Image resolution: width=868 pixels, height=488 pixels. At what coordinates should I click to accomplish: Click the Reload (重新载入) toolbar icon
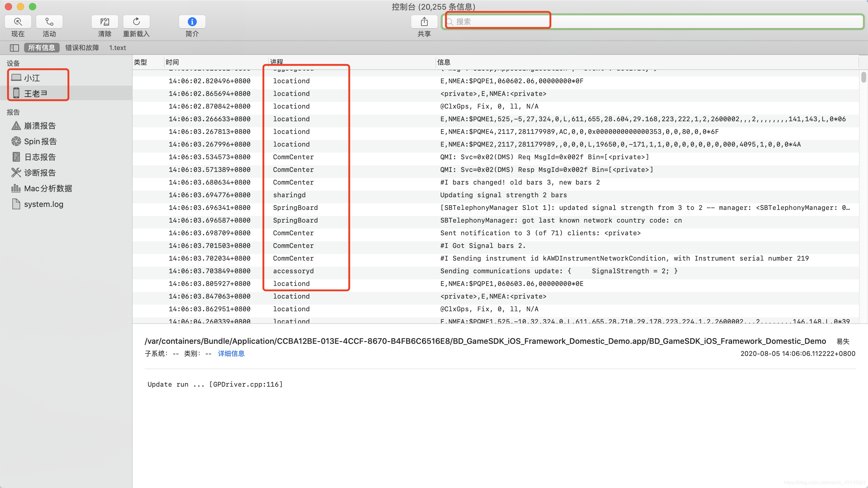click(136, 22)
